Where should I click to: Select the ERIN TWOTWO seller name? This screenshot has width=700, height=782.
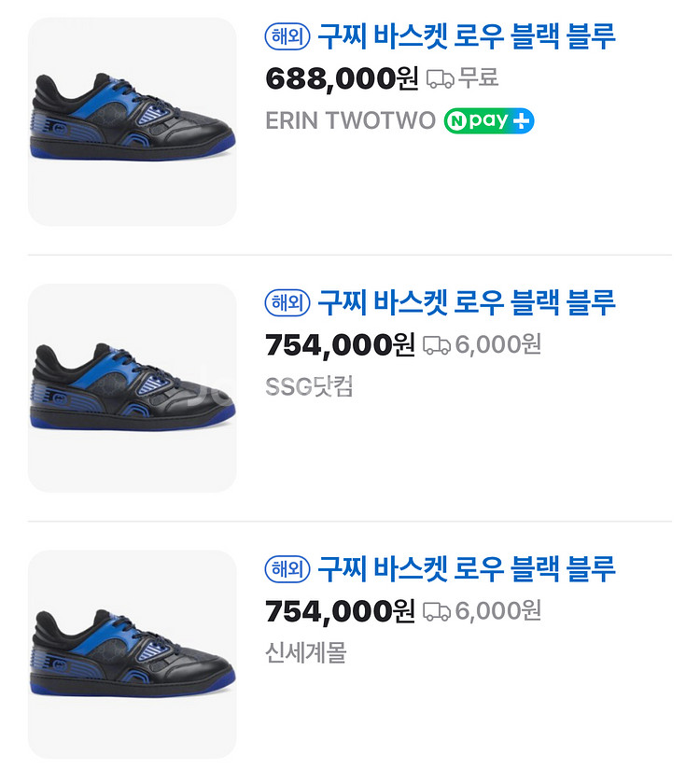coord(350,121)
